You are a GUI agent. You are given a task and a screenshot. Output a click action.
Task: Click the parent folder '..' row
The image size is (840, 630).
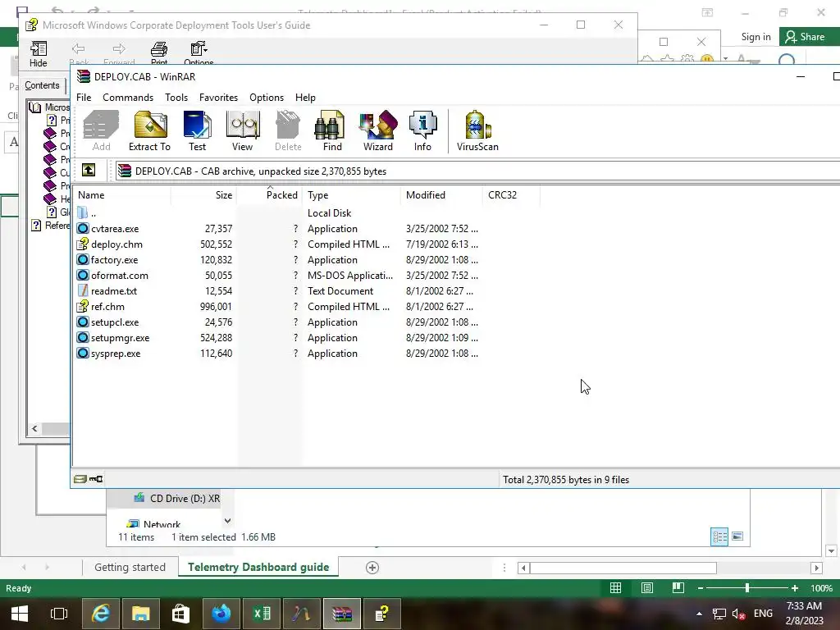(94, 213)
